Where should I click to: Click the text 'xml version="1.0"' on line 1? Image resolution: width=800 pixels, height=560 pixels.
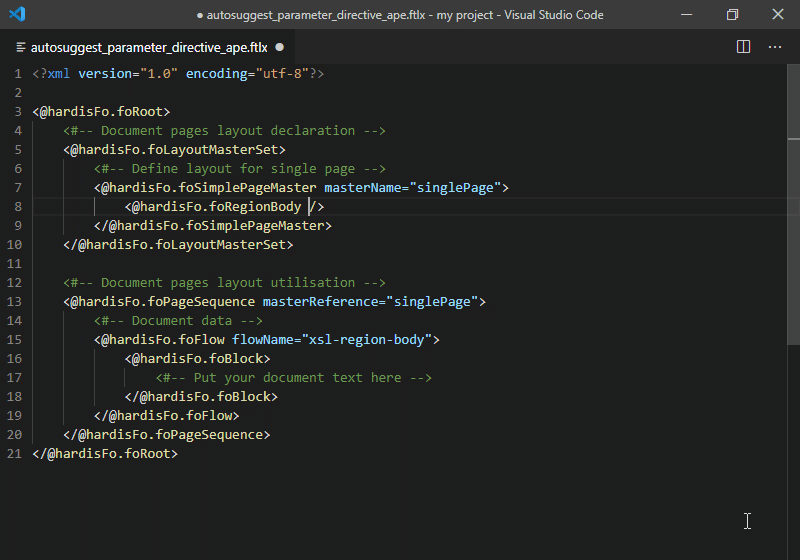pyautogui.click(x=112, y=73)
